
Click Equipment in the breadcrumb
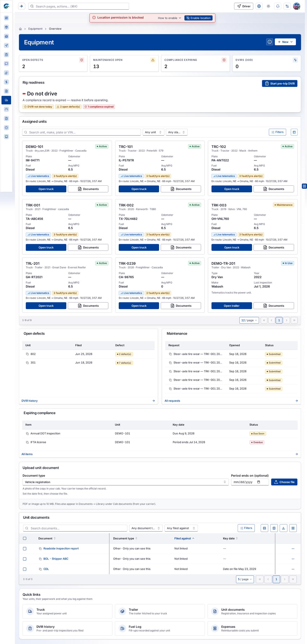tap(35, 29)
